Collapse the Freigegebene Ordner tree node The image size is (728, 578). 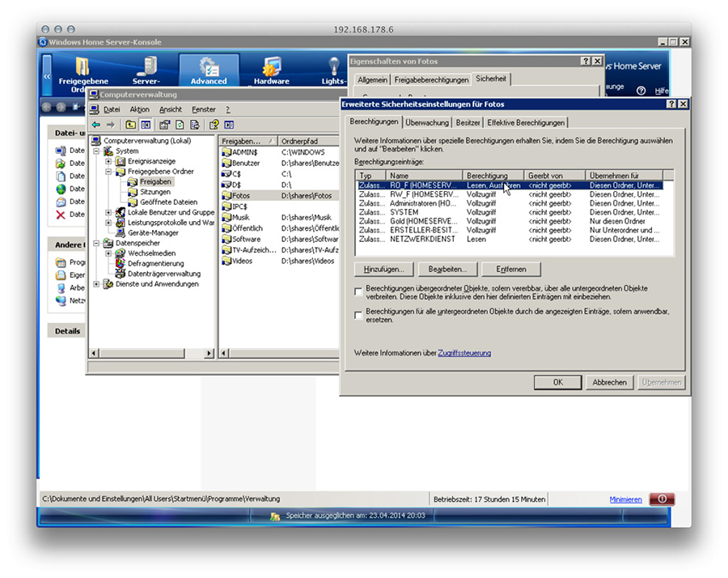click(108, 172)
